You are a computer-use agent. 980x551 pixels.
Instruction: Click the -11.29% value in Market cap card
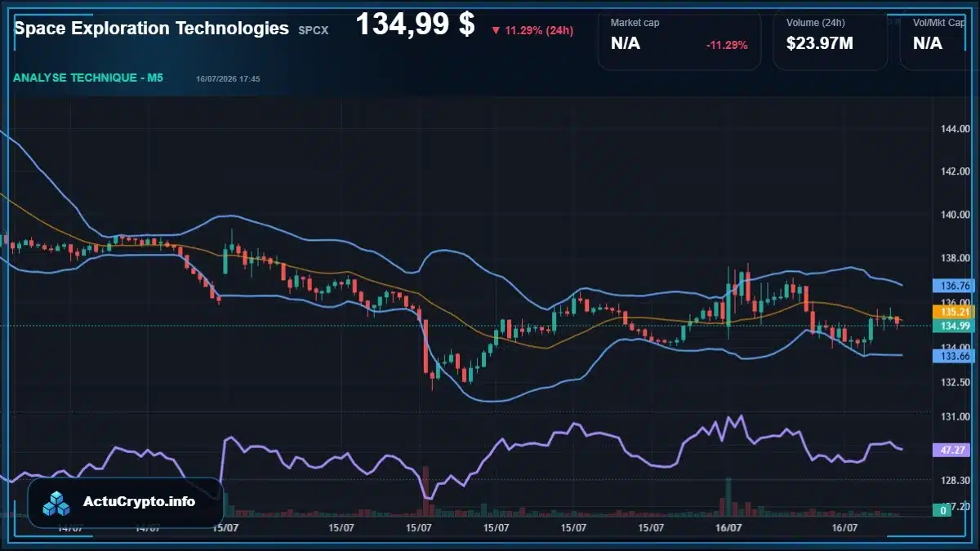(727, 45)
